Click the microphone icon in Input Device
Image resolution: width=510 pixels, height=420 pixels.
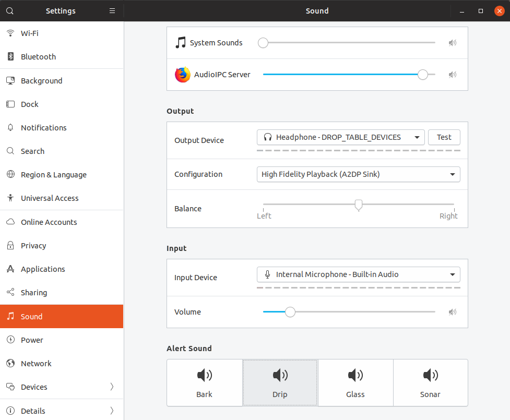tap(267, 274)
